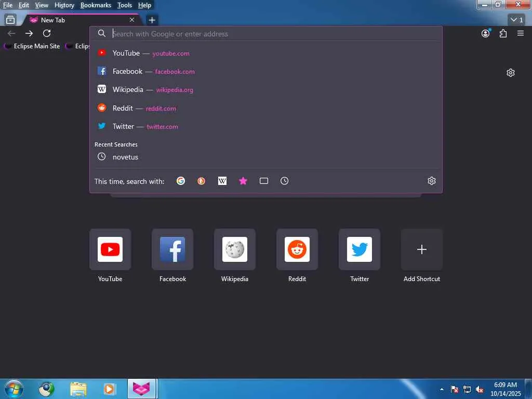Screen dimensions: 532x399
Task: Open media player from taskbar
Action: (x=109, y=389)
